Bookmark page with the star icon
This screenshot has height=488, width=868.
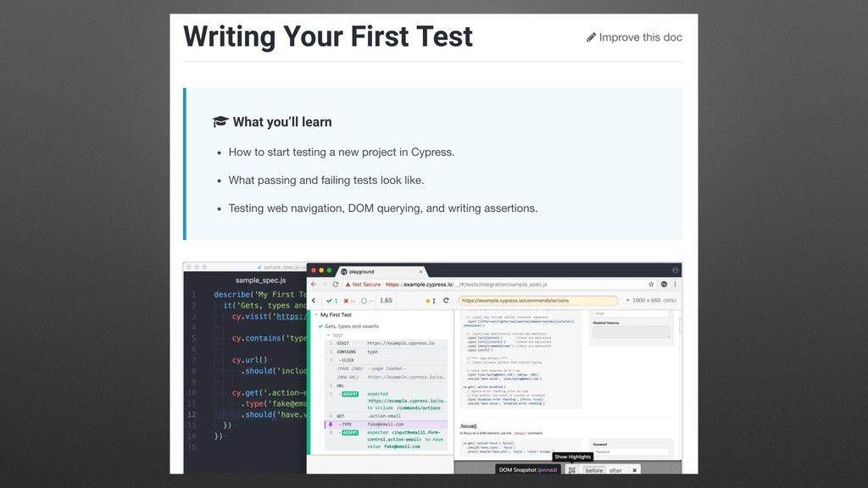tap(651, 285)
